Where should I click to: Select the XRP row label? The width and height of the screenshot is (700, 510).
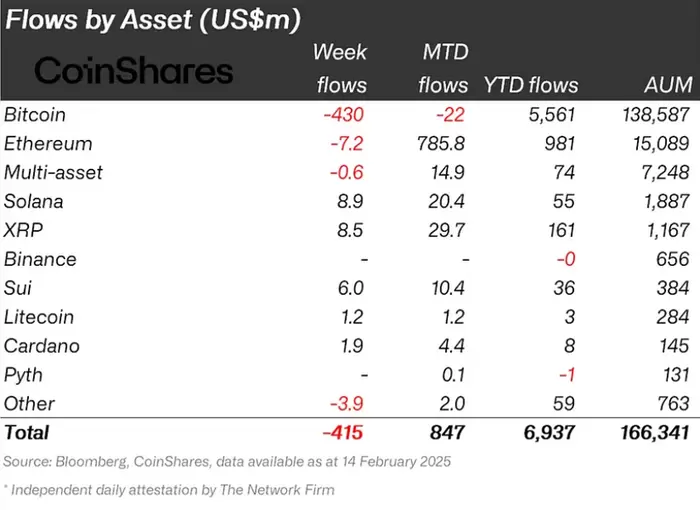pos(24,230)
